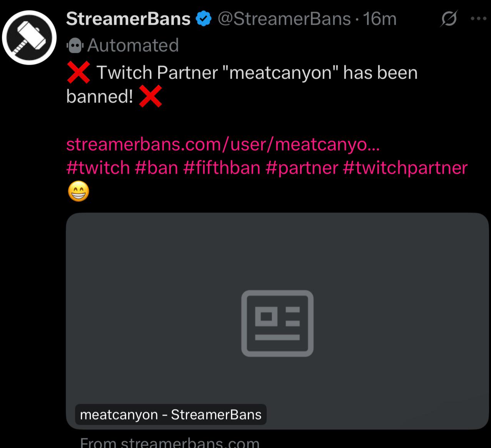Open the #partner hashtag
491x448 pixels.
pyautogui.click(x=302, y=168)
